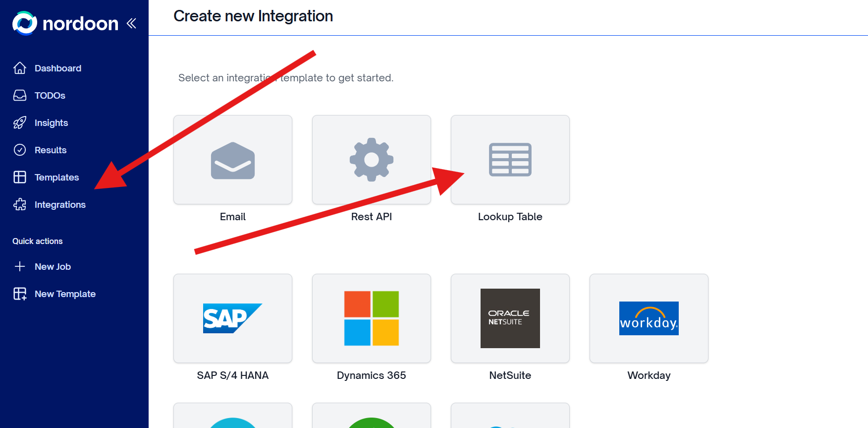Collapse the sidebar using the double chevron
The width and height of the screenshot is (868, 428).
(x=131, y=23)
